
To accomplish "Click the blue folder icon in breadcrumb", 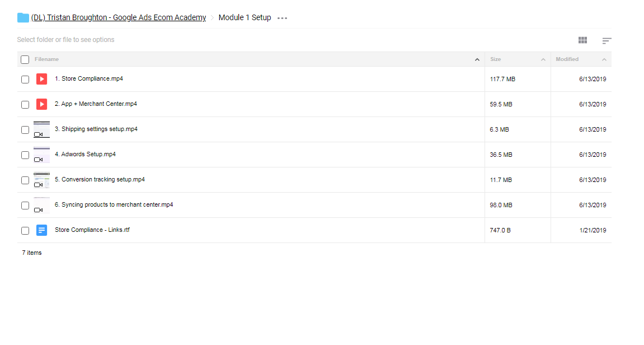I will point(23,18).
